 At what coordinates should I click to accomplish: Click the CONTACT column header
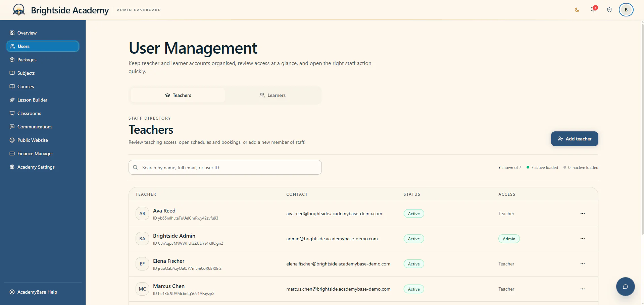tap(297, 194)
